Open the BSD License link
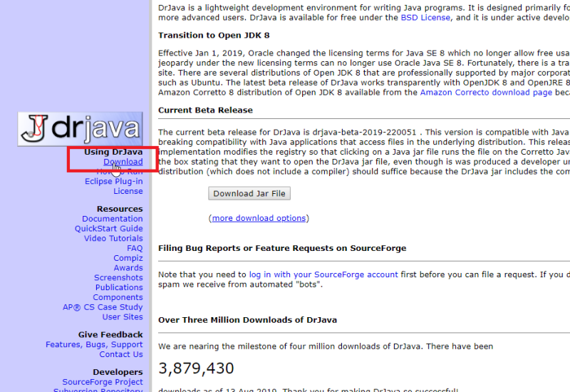 click(x=425, y=17)
